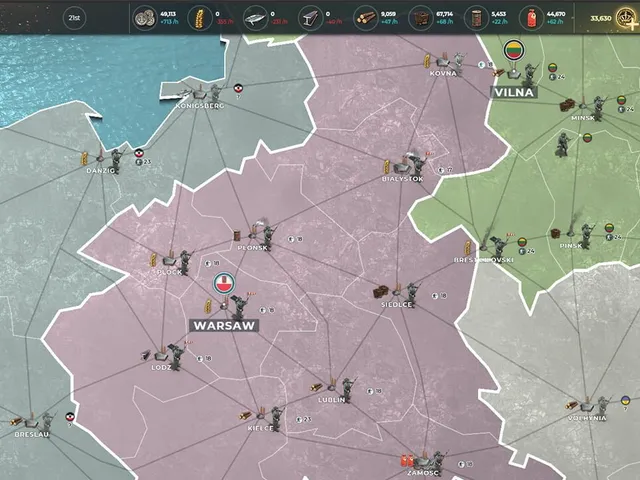Click the Ukrainian flag badge near Volhynia
This screenshot has width=640, height=480.
(x=625, y=400)
